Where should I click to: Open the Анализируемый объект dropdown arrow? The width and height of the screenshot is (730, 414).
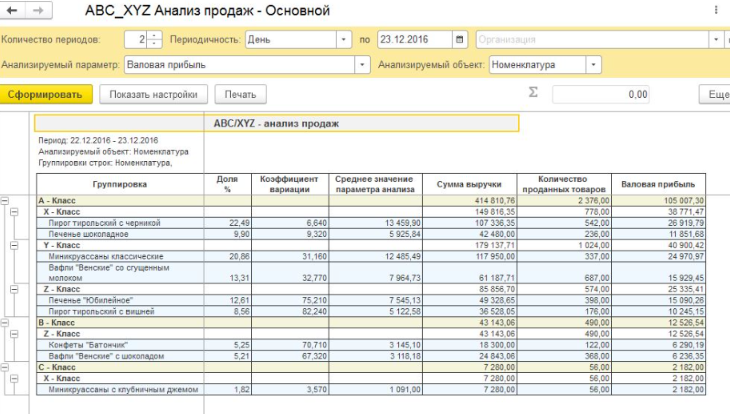point(594,65)
